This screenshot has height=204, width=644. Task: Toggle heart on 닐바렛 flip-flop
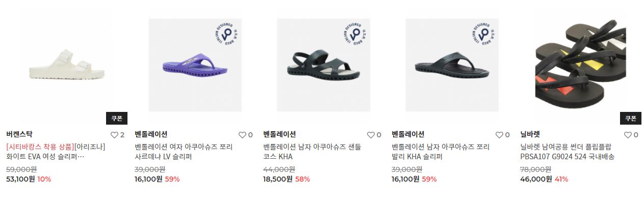628,135
